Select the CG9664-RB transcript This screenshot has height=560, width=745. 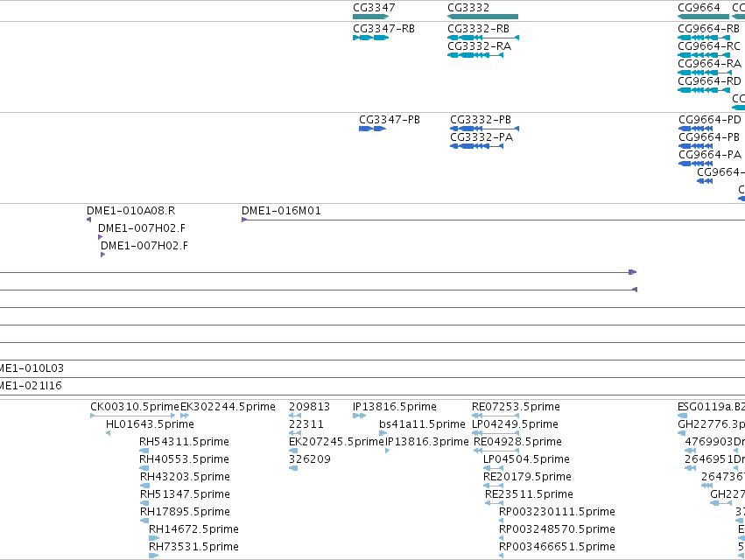click(x=704, y=38)
